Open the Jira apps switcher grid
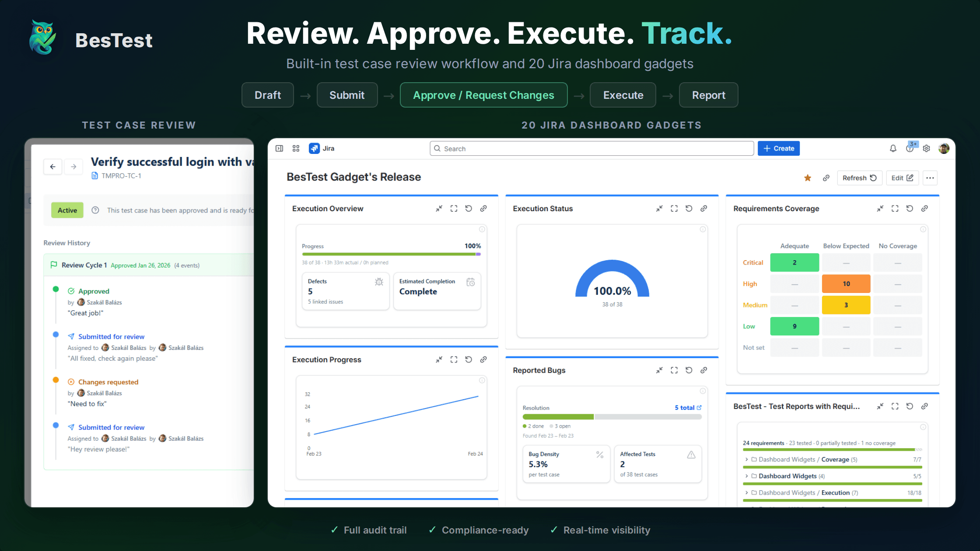 tap(296, 148)
